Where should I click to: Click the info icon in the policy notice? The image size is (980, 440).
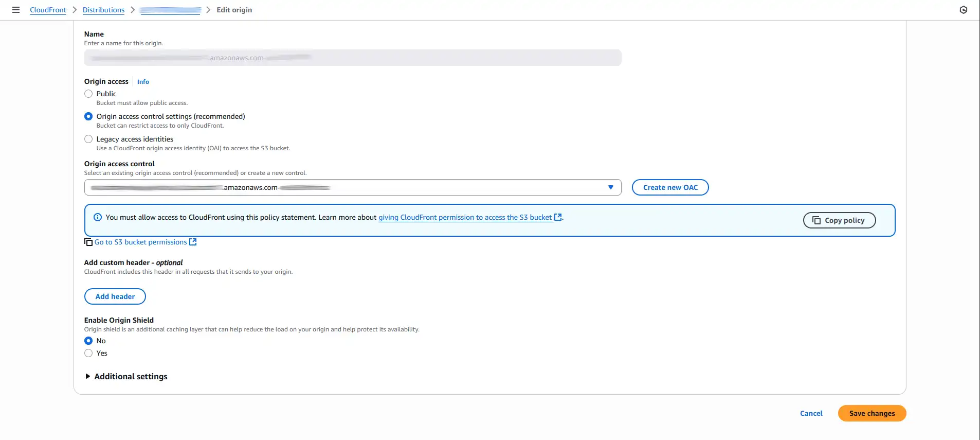[x=98, y=217]
